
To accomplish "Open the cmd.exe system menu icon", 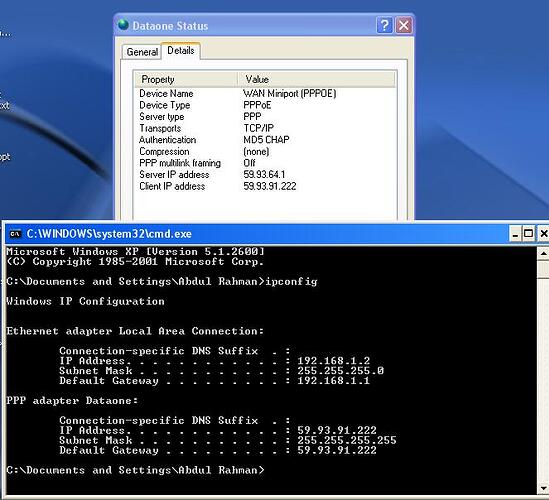I will pos(15,234).
